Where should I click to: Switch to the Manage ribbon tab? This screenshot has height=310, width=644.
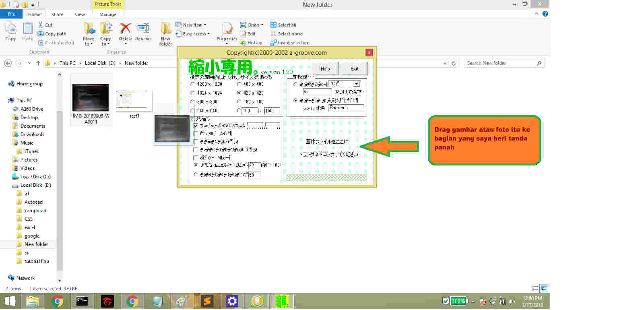tap(108, 14)
